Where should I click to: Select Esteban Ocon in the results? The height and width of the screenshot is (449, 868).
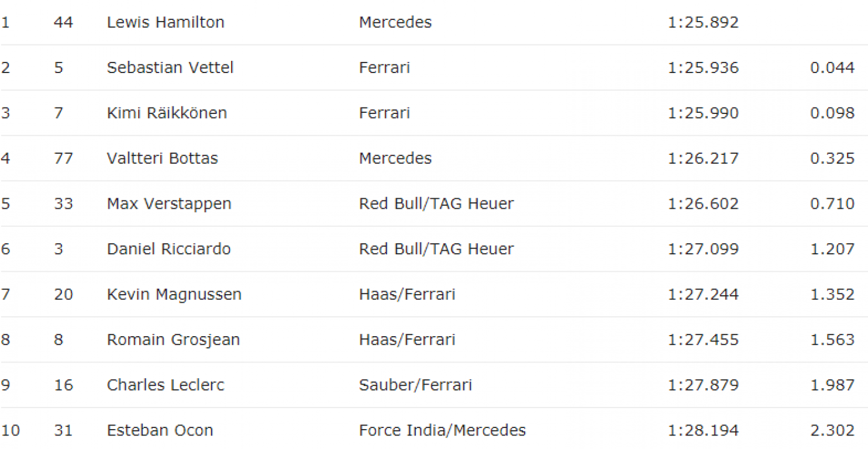tap(160, 431)
